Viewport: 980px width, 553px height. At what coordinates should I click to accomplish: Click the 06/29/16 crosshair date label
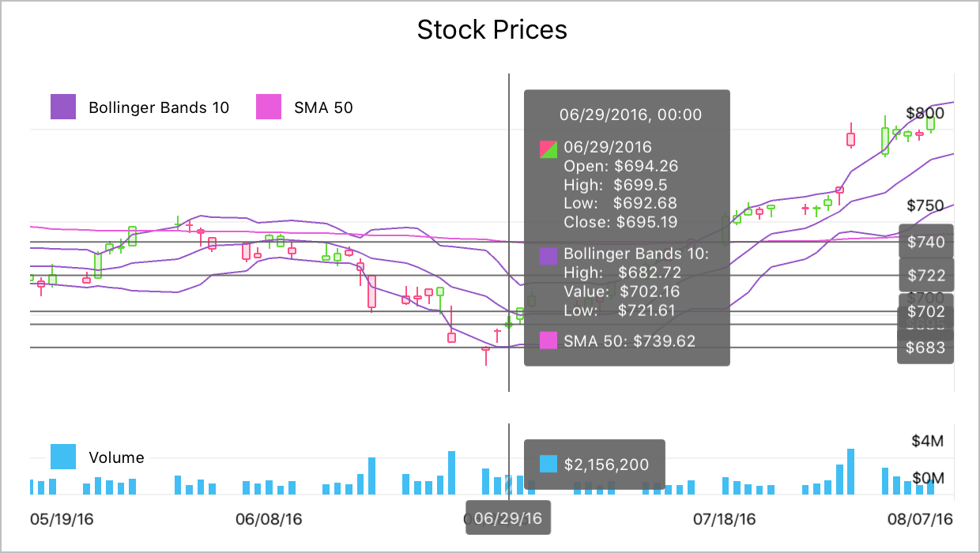click(508, 518)
